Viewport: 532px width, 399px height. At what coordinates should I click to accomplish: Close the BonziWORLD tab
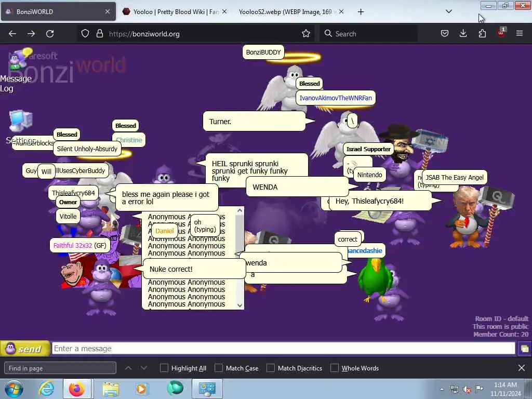pos(108,11)
